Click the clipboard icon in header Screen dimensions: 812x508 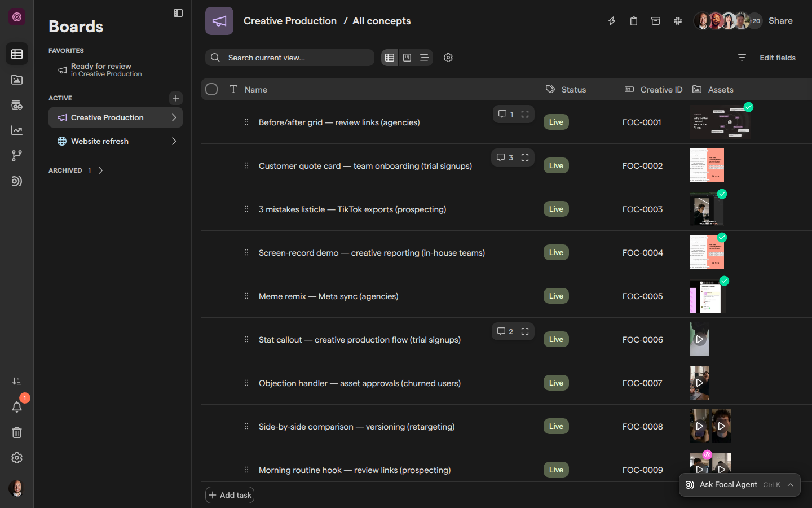[634, 21]
